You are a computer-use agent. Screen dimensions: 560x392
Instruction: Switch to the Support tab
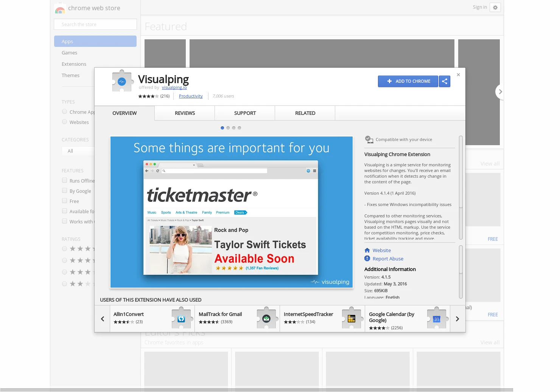(x=245, y=113)
